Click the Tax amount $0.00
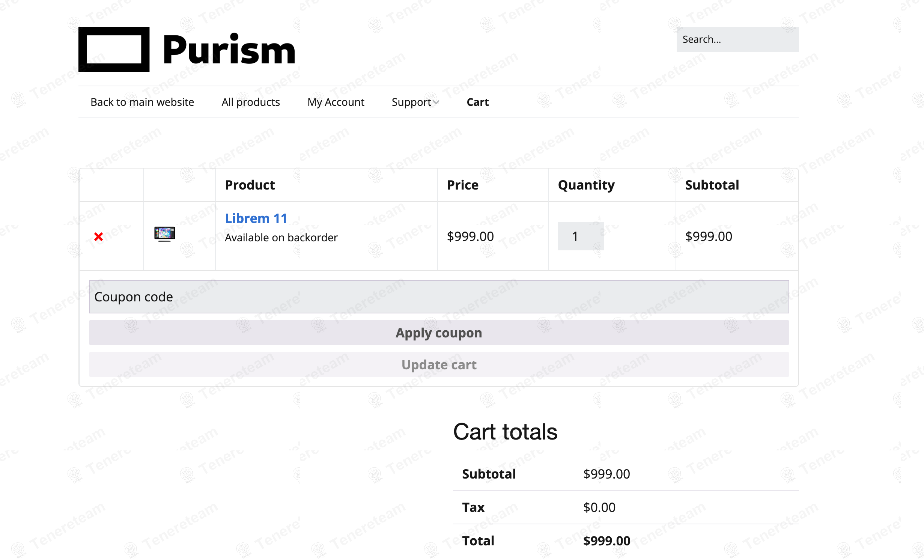Viewport: 924px width, 560px height. tap(599, 507)
